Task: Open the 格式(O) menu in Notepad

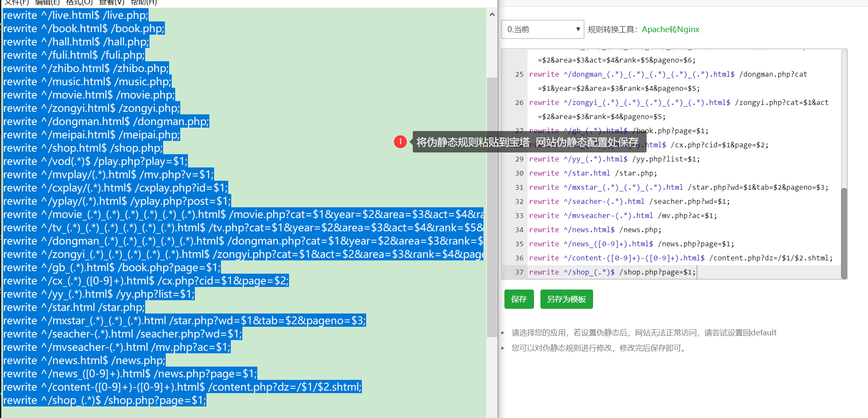Action: (x=79, y=3)
